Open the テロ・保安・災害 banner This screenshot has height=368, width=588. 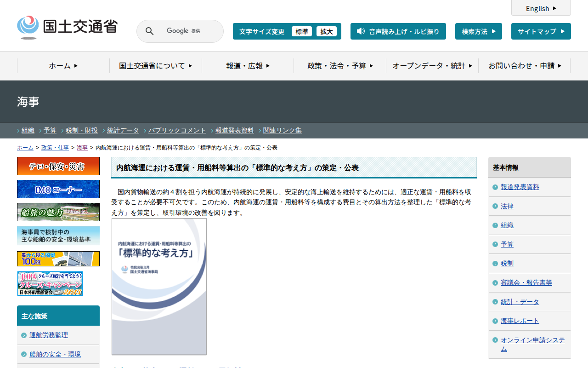point(58,166)
